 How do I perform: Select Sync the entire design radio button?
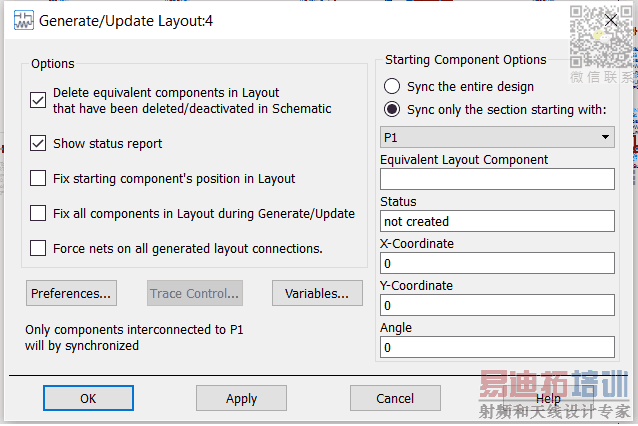tap(392, 87)
